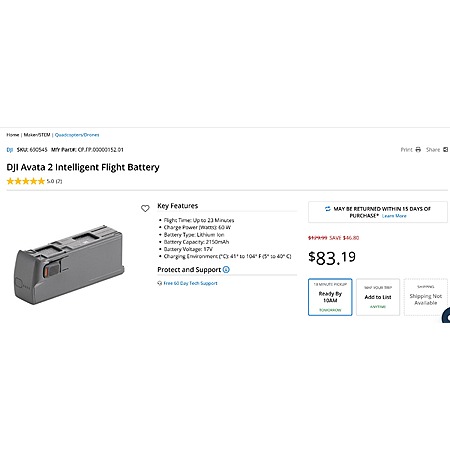Open the chat bubble at right edge
The height and width of the screenshot is (450, 450).
(446, 315)
